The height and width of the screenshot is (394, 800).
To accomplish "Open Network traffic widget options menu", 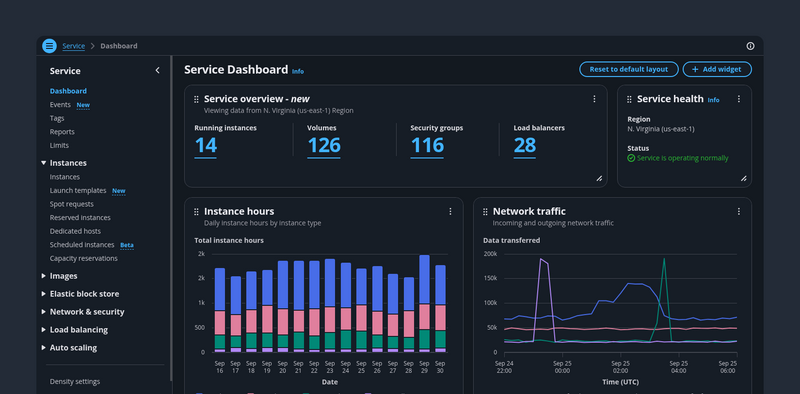I will point(738,211).
